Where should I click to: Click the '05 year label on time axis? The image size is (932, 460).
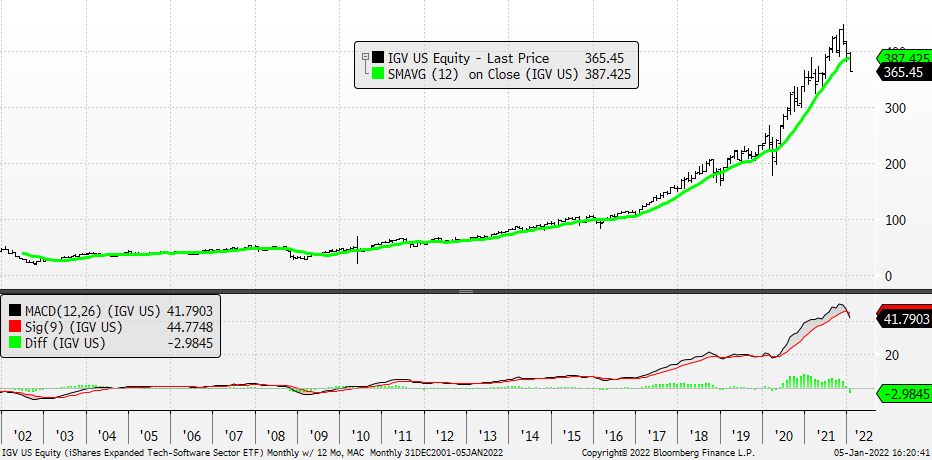pos(149,434)
